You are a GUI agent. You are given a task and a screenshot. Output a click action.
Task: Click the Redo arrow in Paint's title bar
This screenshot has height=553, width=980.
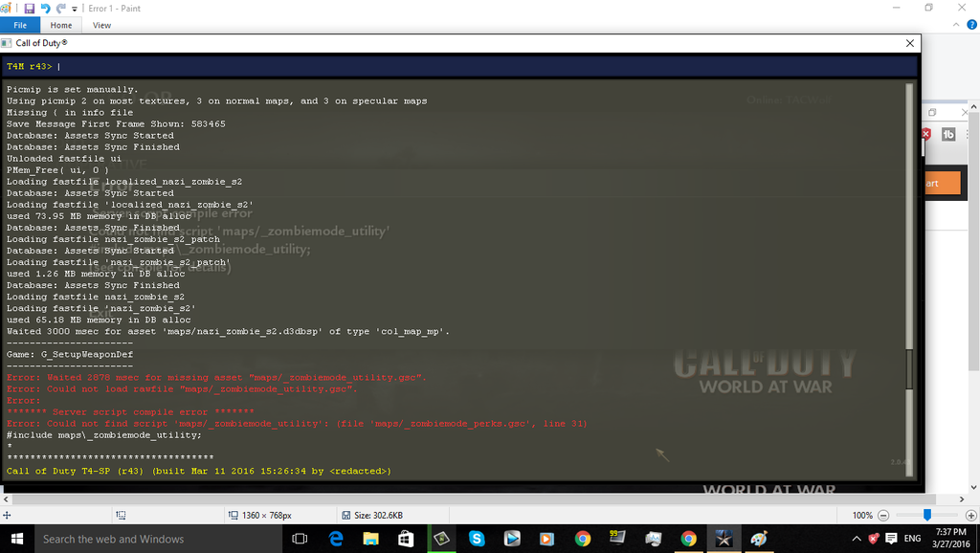pyautogui.click(x=60, y=8)
